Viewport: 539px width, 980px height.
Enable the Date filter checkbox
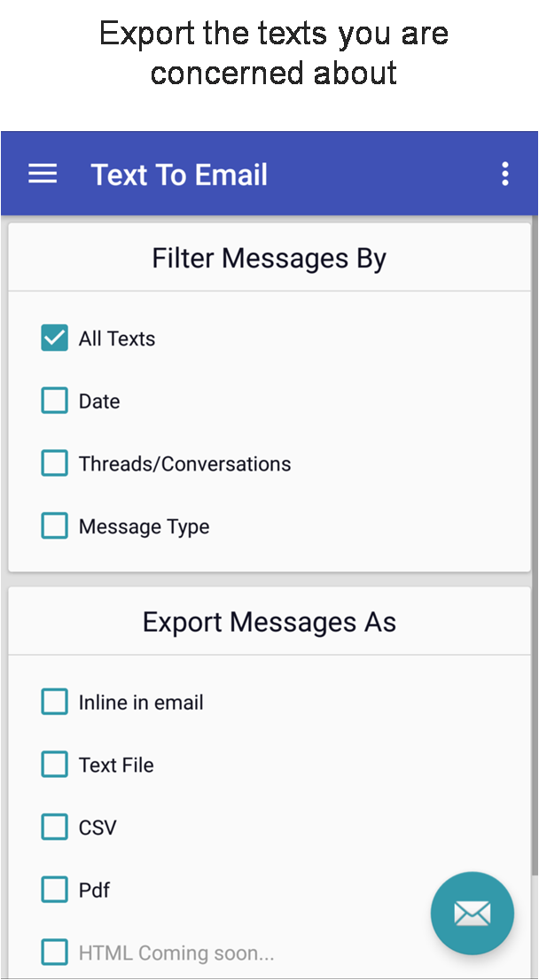pyautogui.click(x=54, y=401)
